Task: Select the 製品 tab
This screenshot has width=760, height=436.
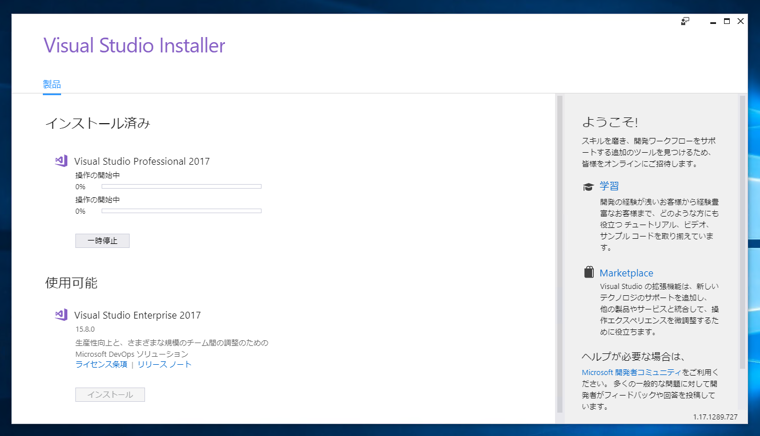Action: coord(52,84)
